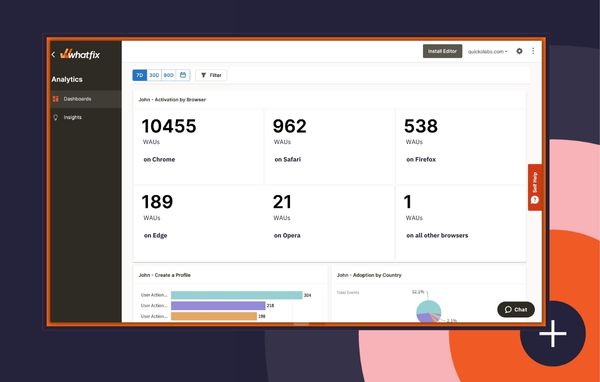Open the custom date calendar picker

[183, 75]
